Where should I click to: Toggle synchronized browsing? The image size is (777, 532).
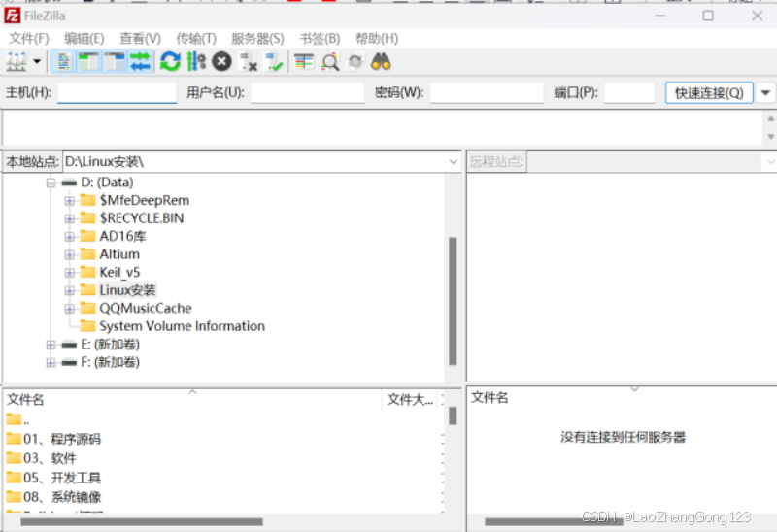[x=355, y=62]
